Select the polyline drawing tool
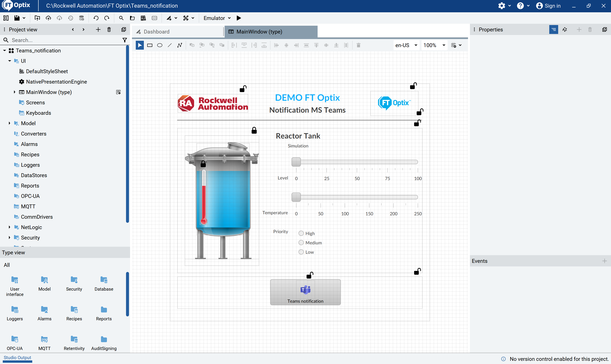 tap(180, 45)
